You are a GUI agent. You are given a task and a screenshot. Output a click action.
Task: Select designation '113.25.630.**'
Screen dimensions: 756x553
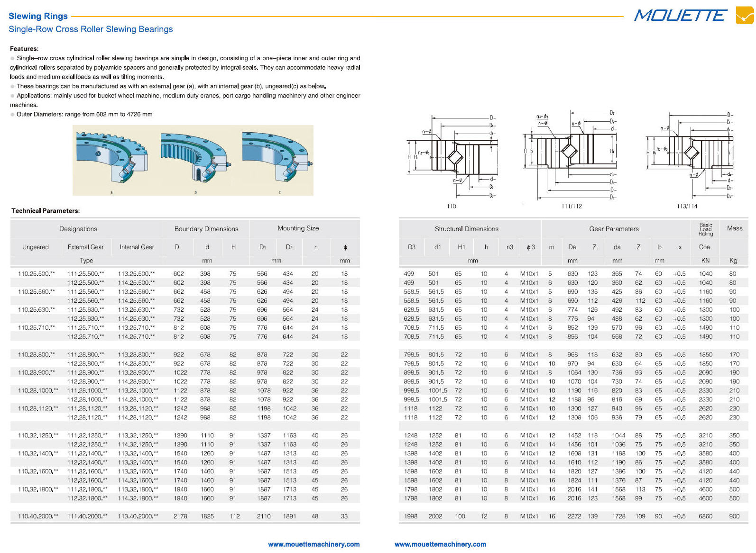coord(137,310)
